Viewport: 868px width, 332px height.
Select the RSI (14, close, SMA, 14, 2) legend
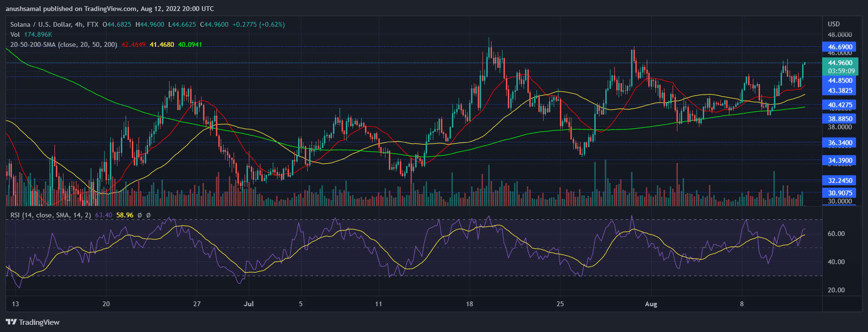(x=51, y=215)
